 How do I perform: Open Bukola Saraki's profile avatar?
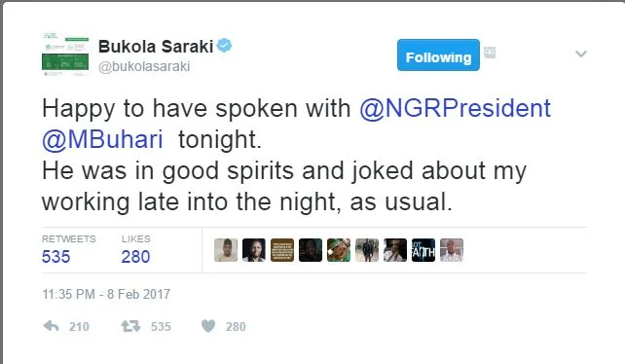point(65,55)
